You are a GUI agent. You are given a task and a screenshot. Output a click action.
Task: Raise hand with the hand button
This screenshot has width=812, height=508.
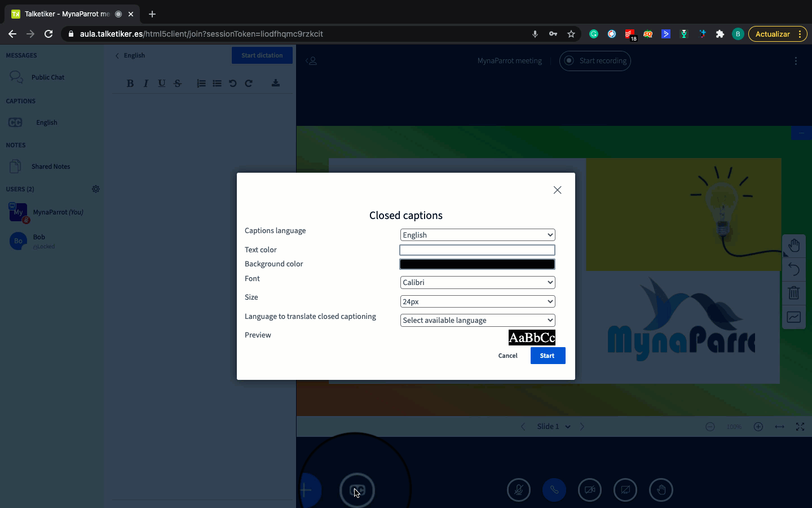[x=661, y=490]
